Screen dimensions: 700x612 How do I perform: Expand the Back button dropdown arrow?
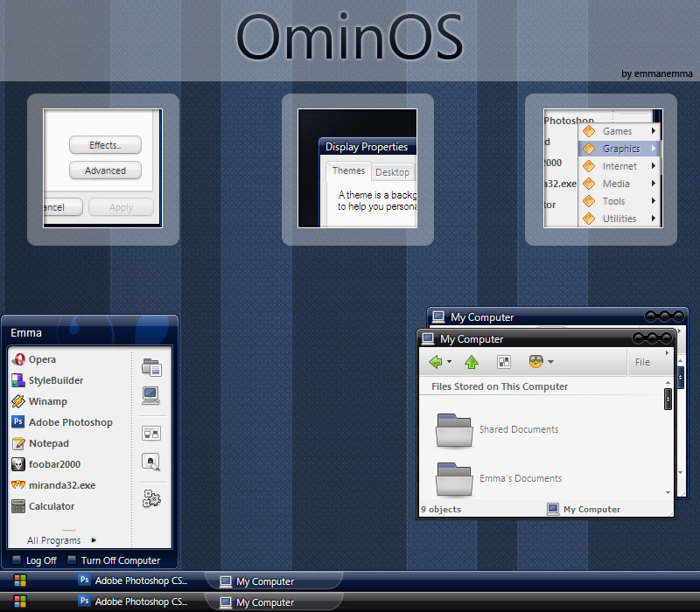pyautogui.click(x=448, y=361)
